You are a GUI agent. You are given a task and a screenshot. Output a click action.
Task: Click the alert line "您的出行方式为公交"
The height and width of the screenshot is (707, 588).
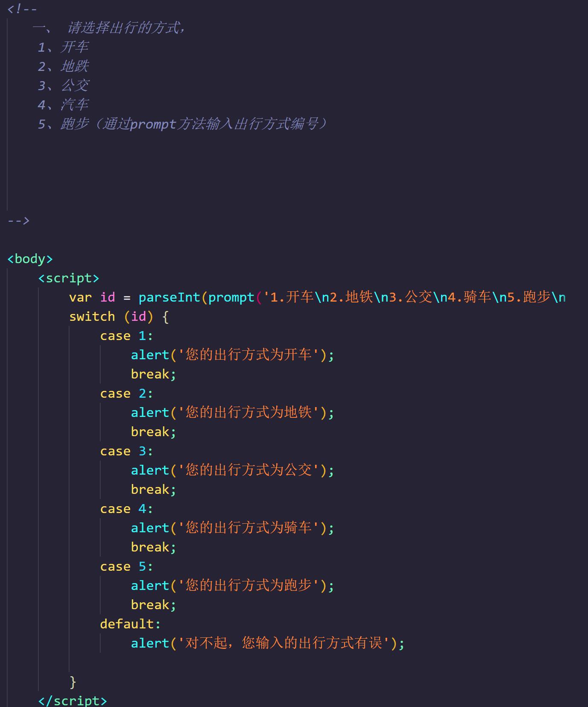(x=233, y=470)
